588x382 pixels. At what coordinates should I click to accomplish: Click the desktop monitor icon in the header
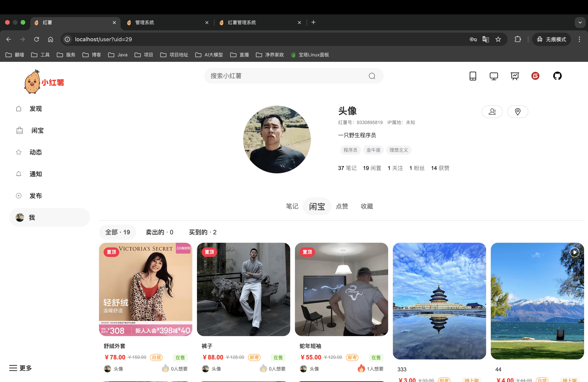click(x=494, y=76)
